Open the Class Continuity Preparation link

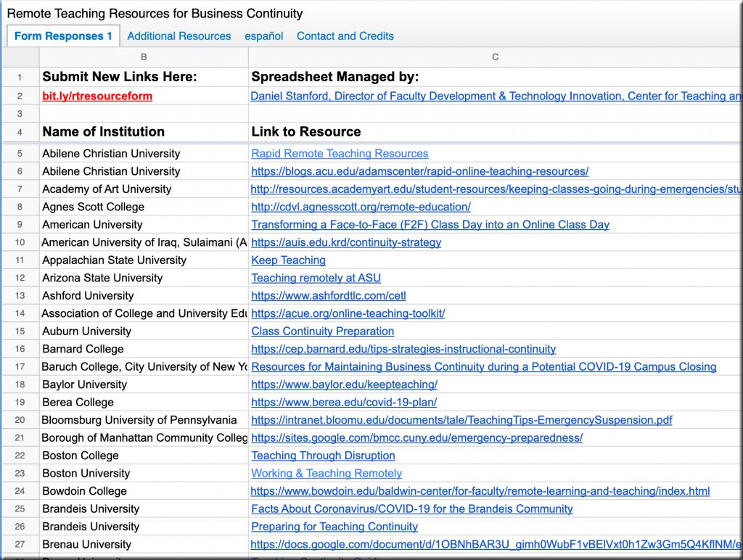point(323,332)
